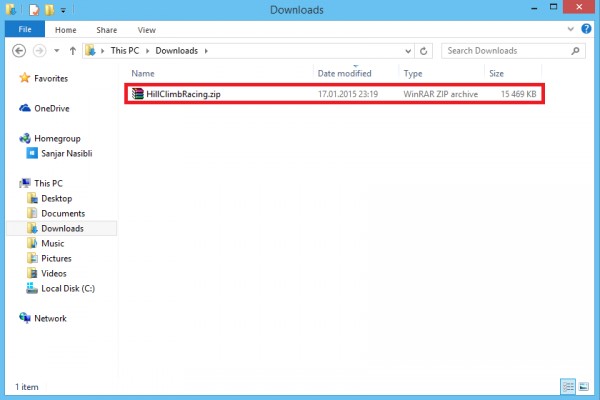Open Pictures folder in navigation pane

tap(56, 258)
